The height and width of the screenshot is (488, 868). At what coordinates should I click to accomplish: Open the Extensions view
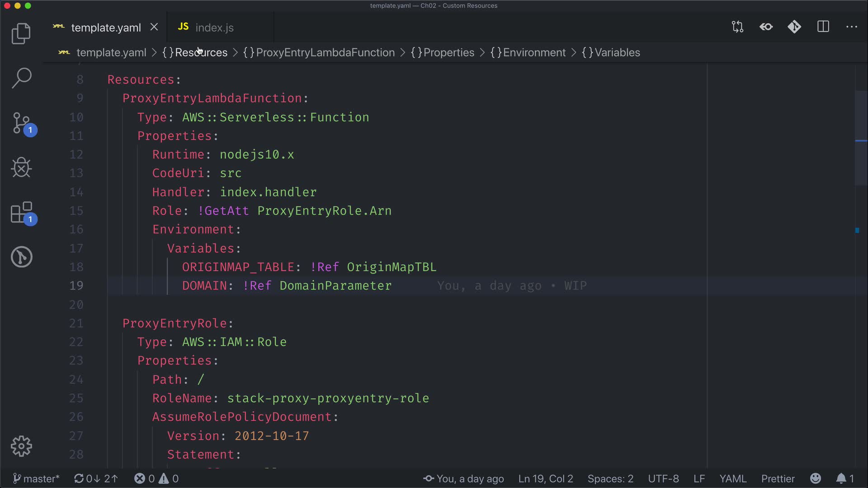tap(22, 212)
